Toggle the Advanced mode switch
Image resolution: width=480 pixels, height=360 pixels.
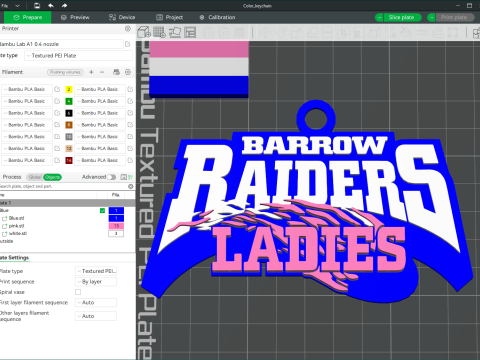[x=111, y=177]
